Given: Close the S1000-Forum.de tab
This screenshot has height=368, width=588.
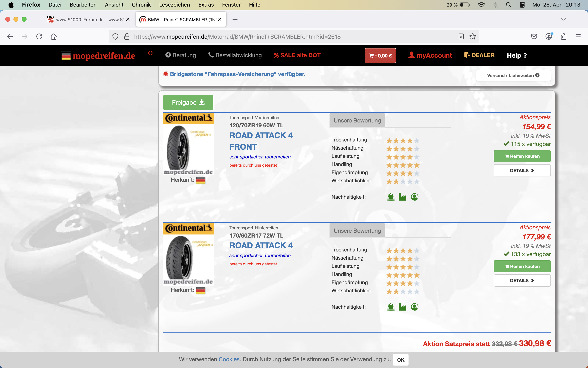Looking at the screenshot, I should [128, 19].
